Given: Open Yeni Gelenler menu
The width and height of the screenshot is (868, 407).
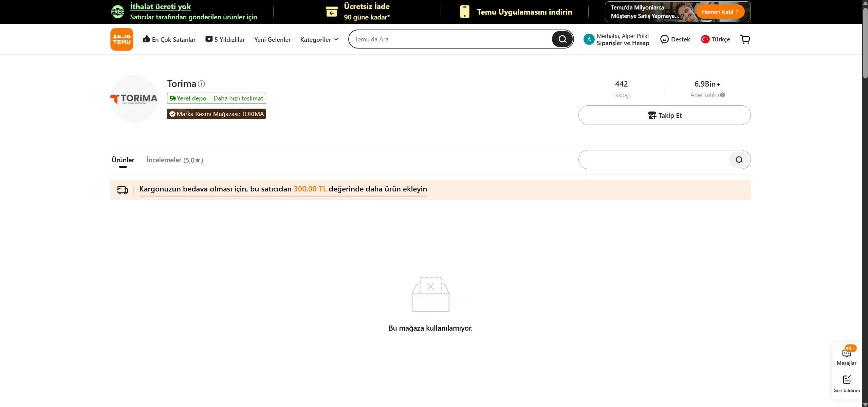Looking at the screenshot, I should [273, 39].
